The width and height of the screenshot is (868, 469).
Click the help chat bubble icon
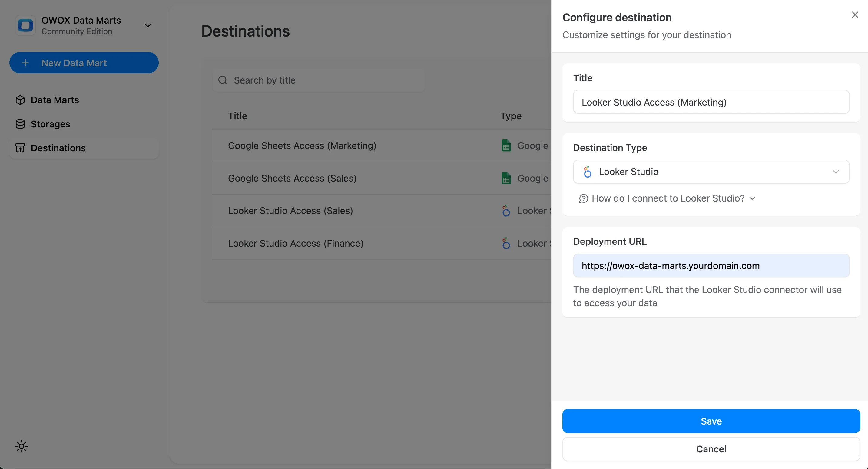click(x=583, y=198)
